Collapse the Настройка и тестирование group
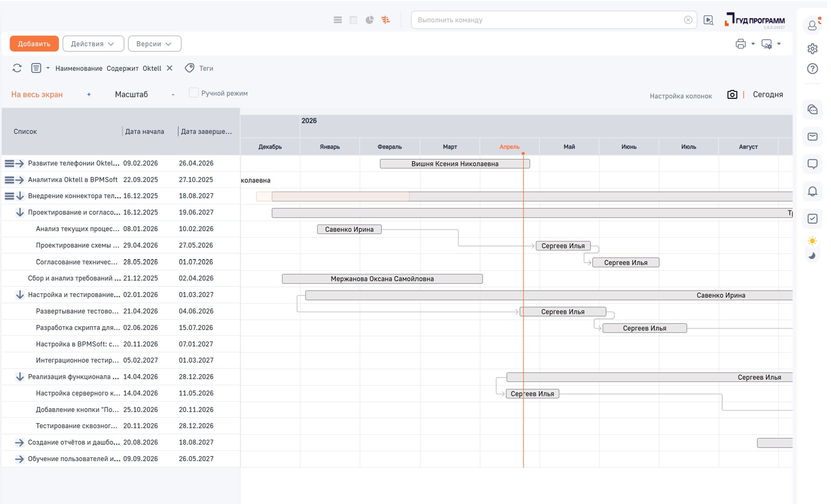Screen dimensions: 831x504 pos(20,294)
